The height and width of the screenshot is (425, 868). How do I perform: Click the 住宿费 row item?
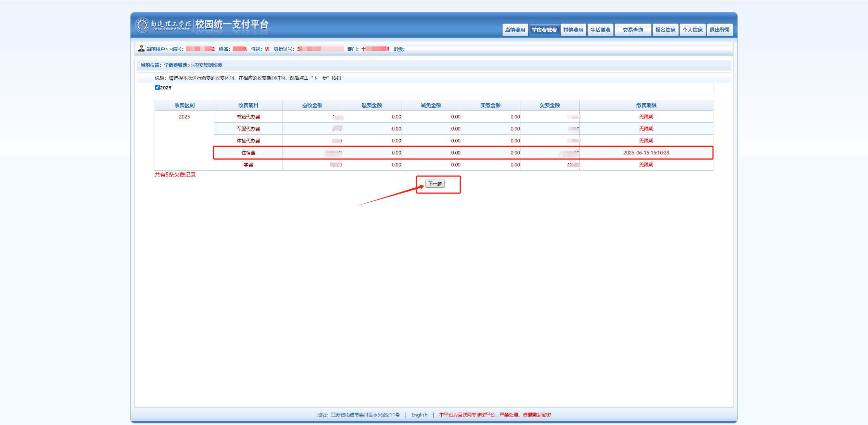tap(248, 153)
